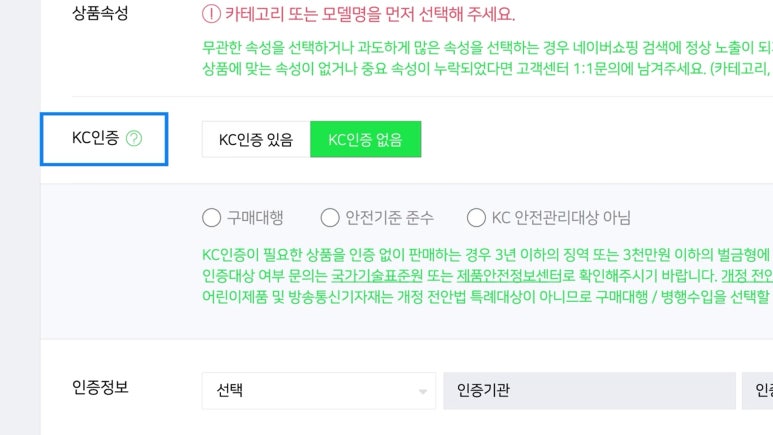Image resolution: width=773 pixels, height=435 pixels.
Task: Select the KC인증 있음 option
Action: (x=255, y=140)
